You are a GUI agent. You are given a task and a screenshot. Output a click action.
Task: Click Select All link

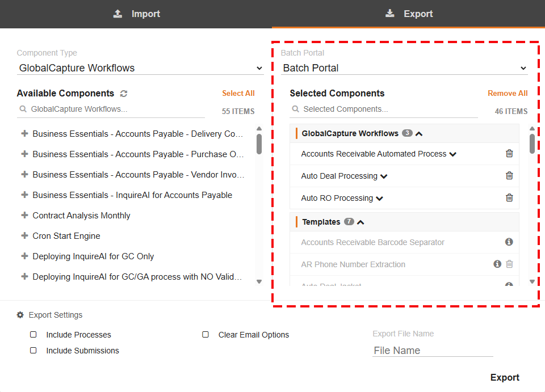pyautogui.click(x=238, y=94)
